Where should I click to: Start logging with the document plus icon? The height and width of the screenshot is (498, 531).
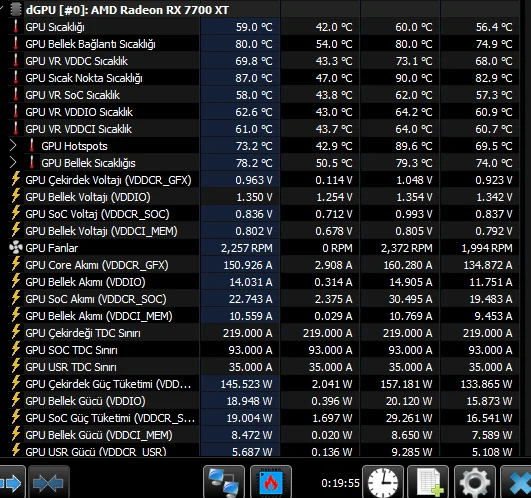click(428, 482)
